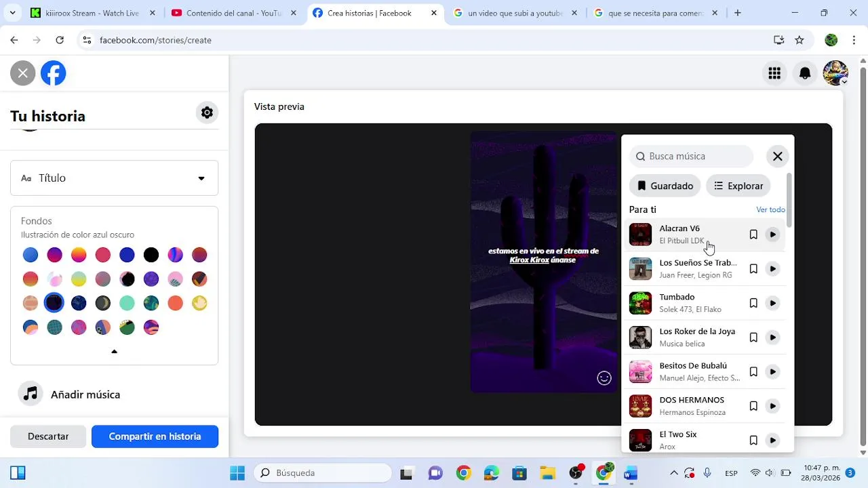Open File Explorer from taskbar
This screenshot has width=868, height=488.
tap(547, 473)
